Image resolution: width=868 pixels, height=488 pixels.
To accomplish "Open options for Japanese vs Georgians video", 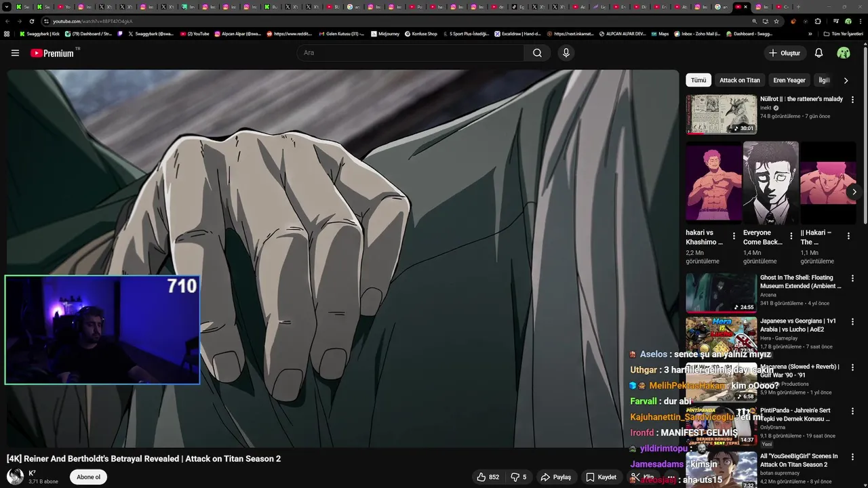I will click(x=852, y=321).
